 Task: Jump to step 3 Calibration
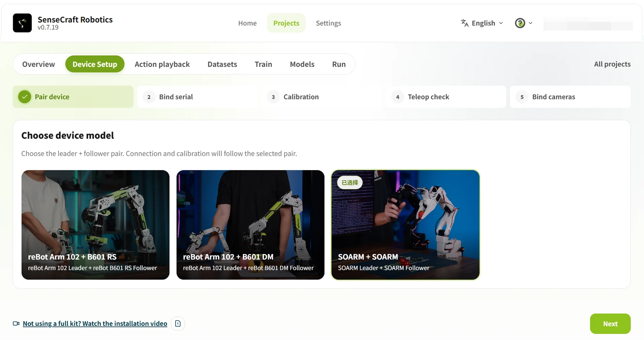tap(322, 97)
